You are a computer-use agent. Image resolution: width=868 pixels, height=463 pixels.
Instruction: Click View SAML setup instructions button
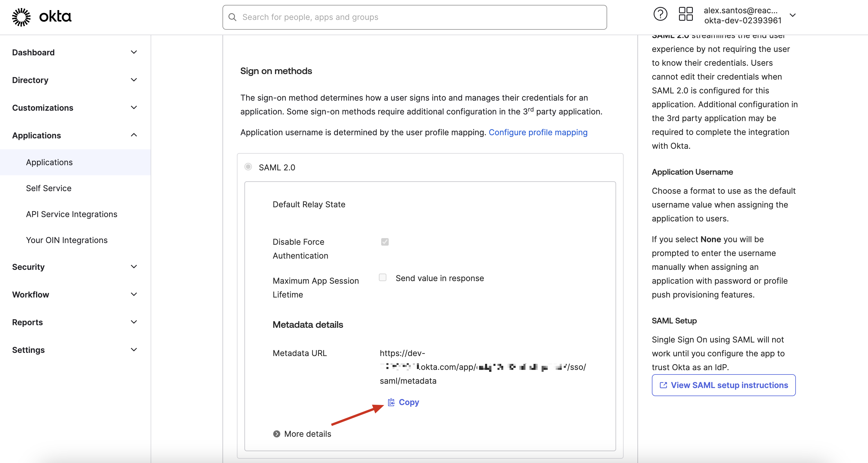point(723,385)
